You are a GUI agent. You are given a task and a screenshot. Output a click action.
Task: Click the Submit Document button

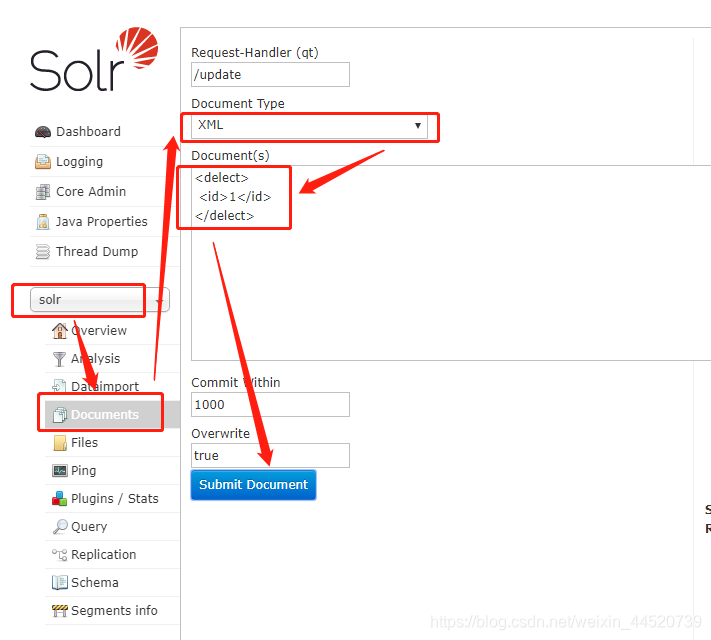pos(253,485)
